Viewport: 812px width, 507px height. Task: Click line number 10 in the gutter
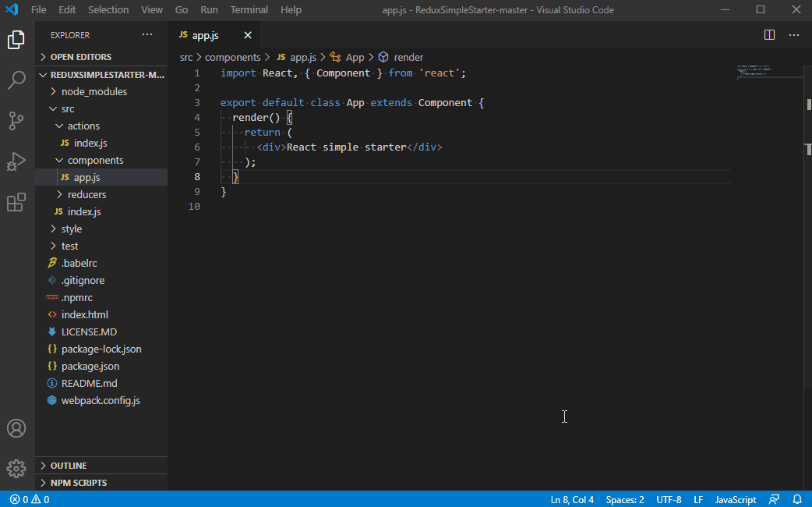coord(194,207)
